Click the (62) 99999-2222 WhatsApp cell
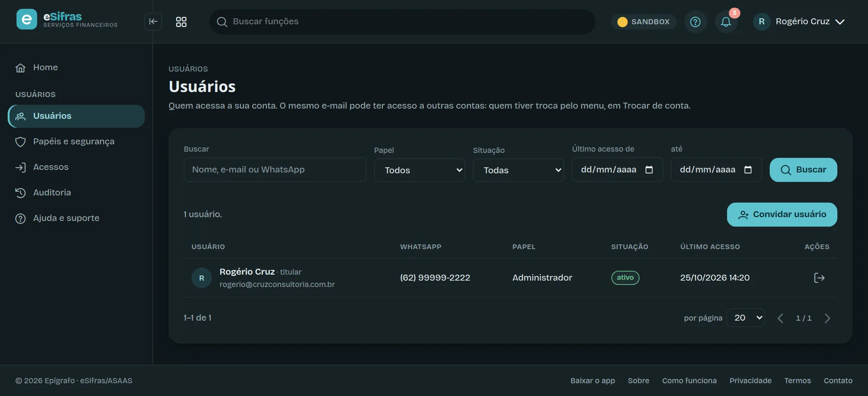Viewport: 868px width, 396px height. (x=435, y=278)
